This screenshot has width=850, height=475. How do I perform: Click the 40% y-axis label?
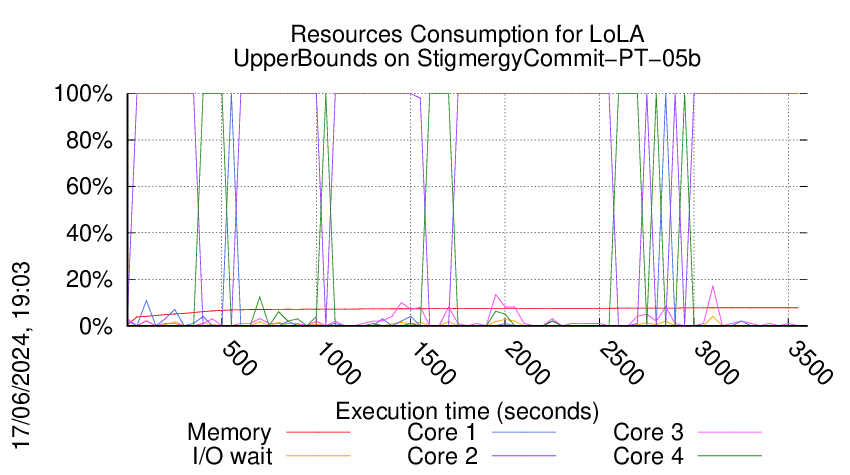[89, 233]
